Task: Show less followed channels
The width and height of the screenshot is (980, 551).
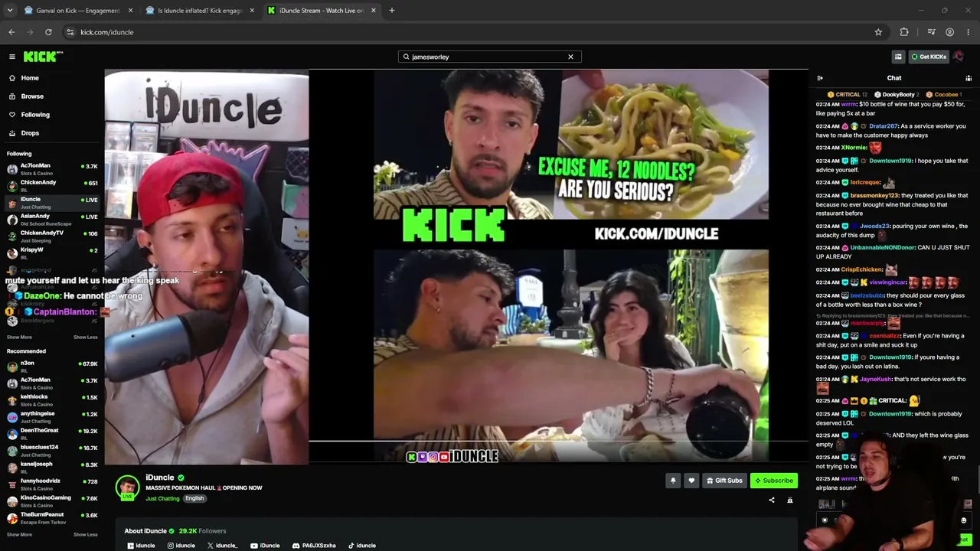Action: 86,337
